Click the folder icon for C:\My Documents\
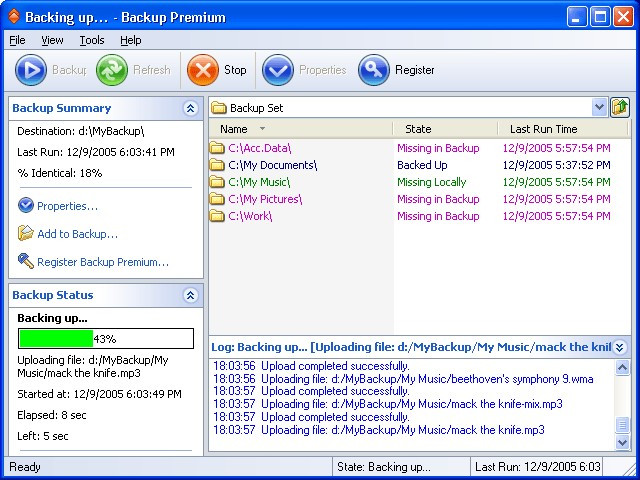This screenshot has width=640, height=480. tap(217, 165)
